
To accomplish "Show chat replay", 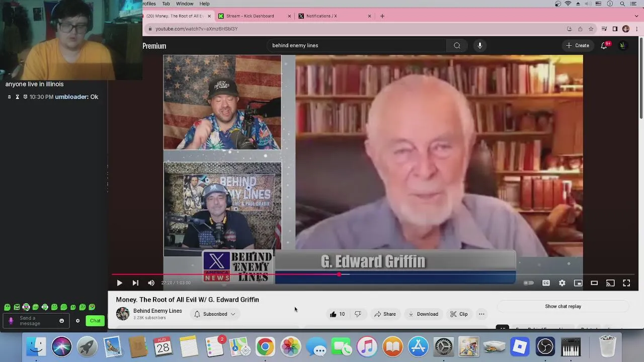I will (563, 306).
